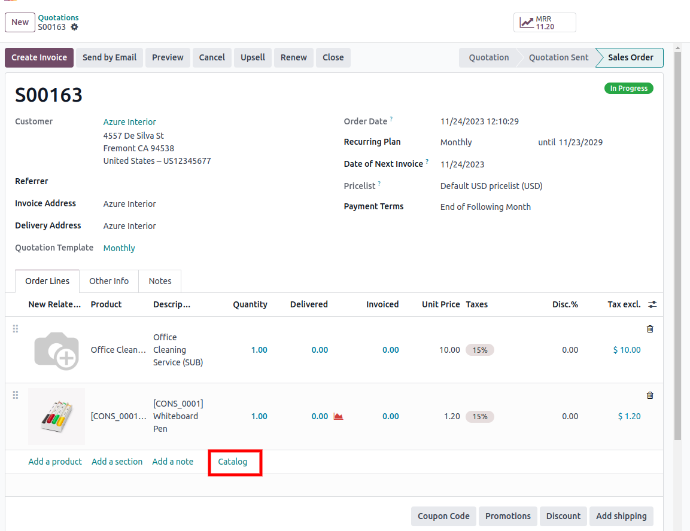This screenshot has height=531, width=690.
Task: Click Add shipping button
Action: [x=621, y=516]
